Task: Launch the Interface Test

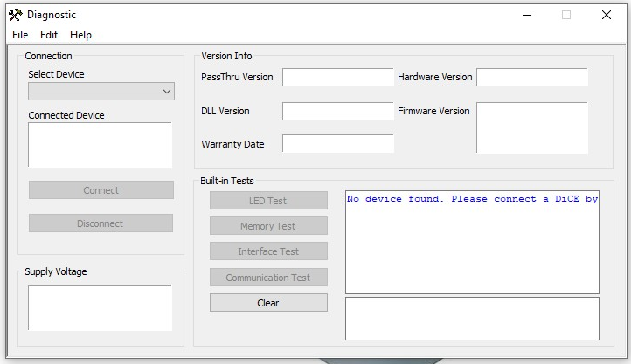Action: 268,251
